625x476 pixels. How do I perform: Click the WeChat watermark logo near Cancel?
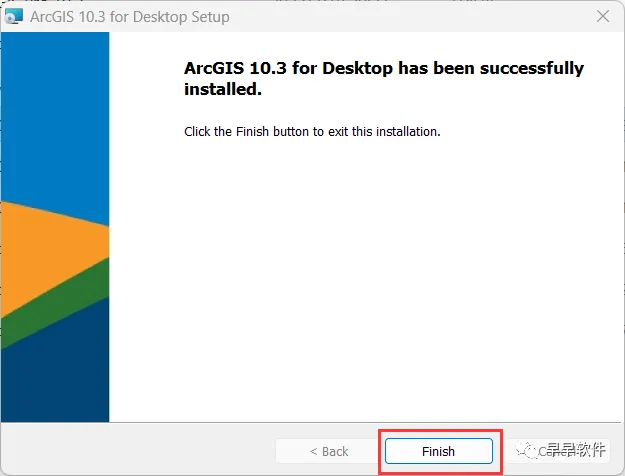[526, 450]
